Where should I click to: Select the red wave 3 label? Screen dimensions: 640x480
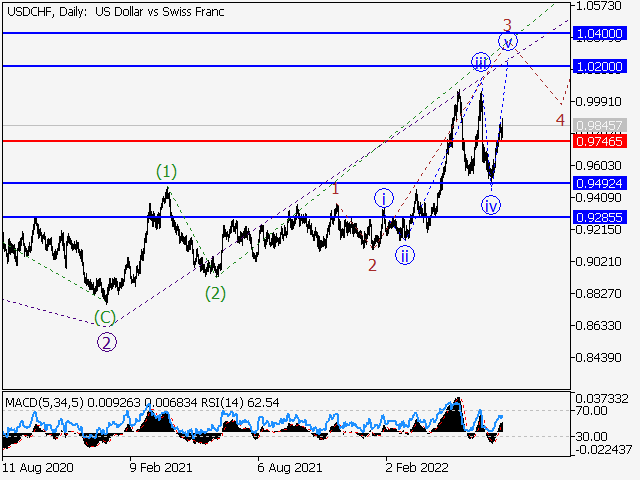point(507,25)
